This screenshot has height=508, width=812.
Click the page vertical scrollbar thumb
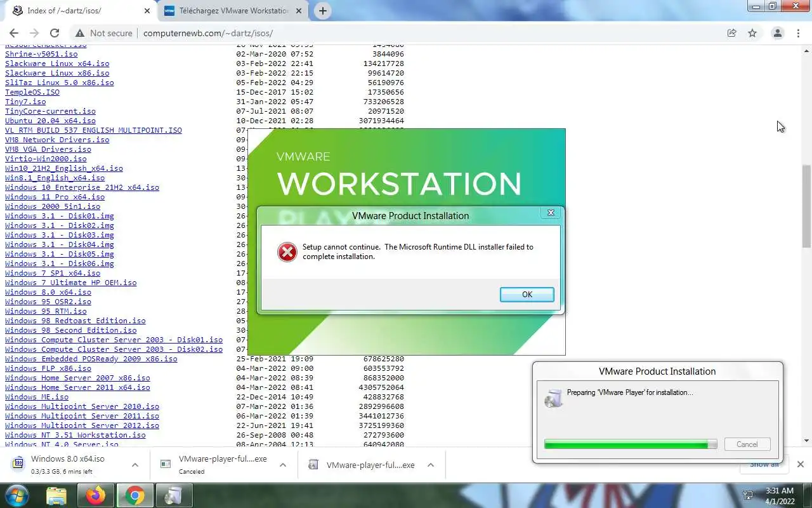pos(806,206)
